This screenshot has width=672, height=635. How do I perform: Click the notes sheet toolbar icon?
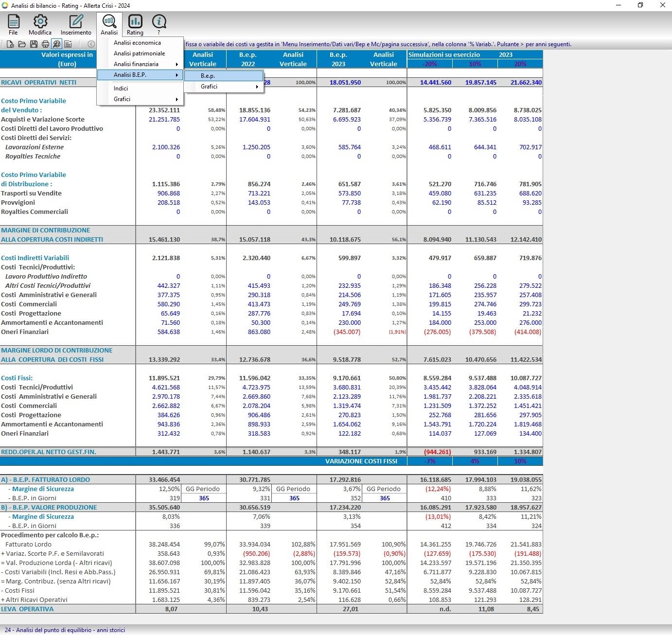pyautogui.click(x=68, y=44)
